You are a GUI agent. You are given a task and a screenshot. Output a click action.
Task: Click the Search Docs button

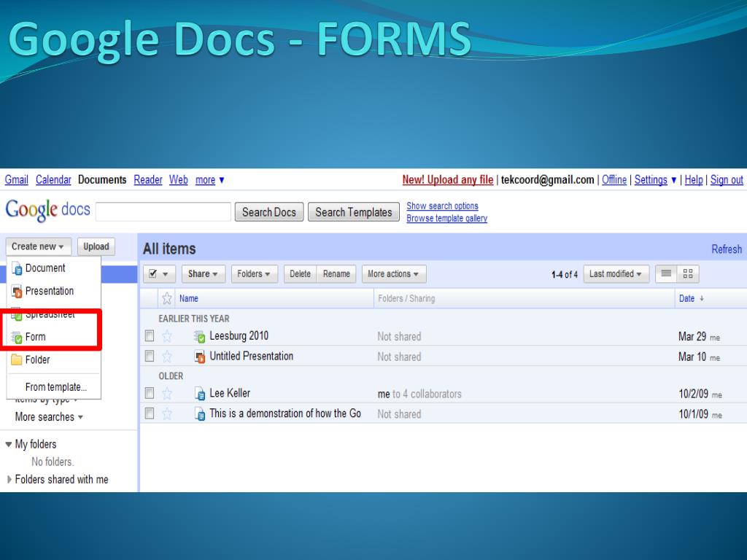(269, 212)
